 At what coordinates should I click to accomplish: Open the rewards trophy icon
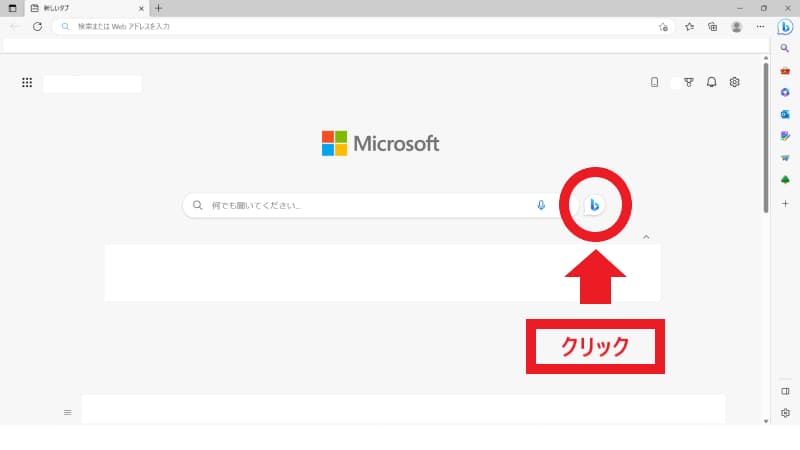[689, 82]
